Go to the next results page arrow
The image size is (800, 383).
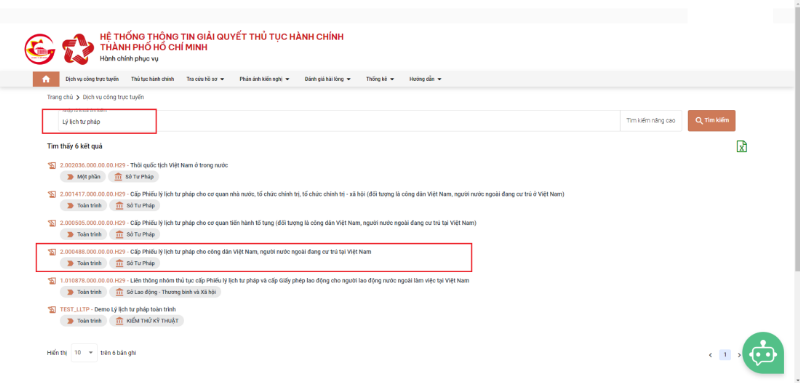click(739, 355)
